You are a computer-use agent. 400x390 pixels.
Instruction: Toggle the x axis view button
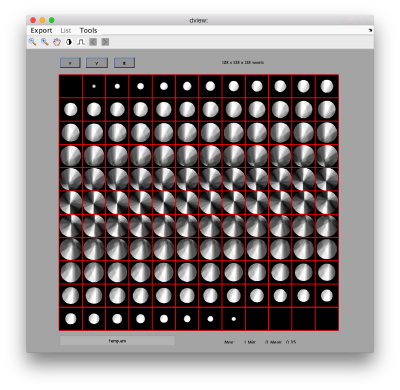(70, 63)
